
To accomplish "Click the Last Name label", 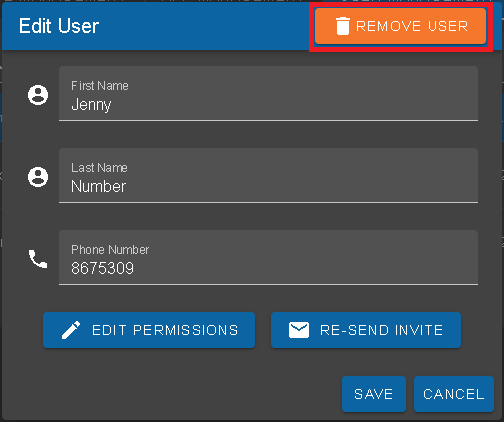I will click(99, 168).
